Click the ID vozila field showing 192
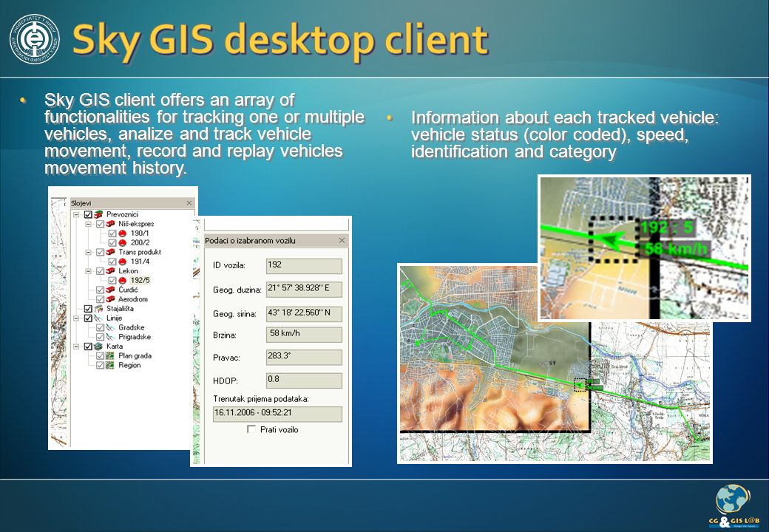769x532 pixels. tap(304, 266)
